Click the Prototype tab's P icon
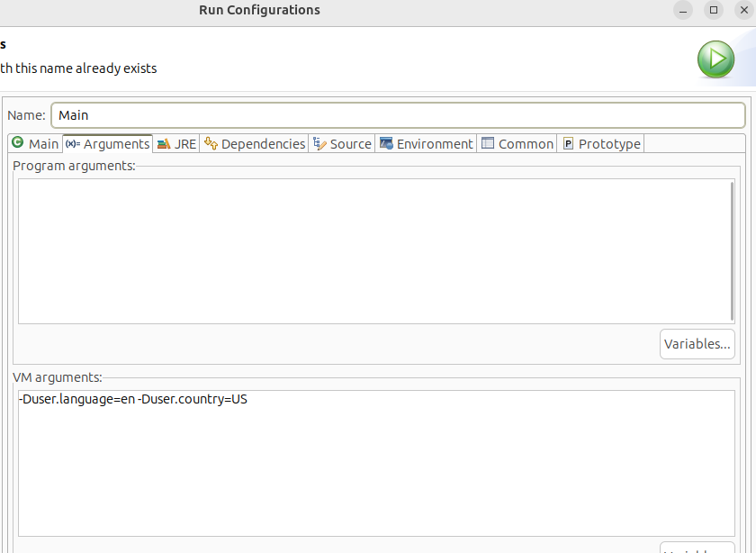Viewport: 756px width, 553px height. (x=568, y=143)
